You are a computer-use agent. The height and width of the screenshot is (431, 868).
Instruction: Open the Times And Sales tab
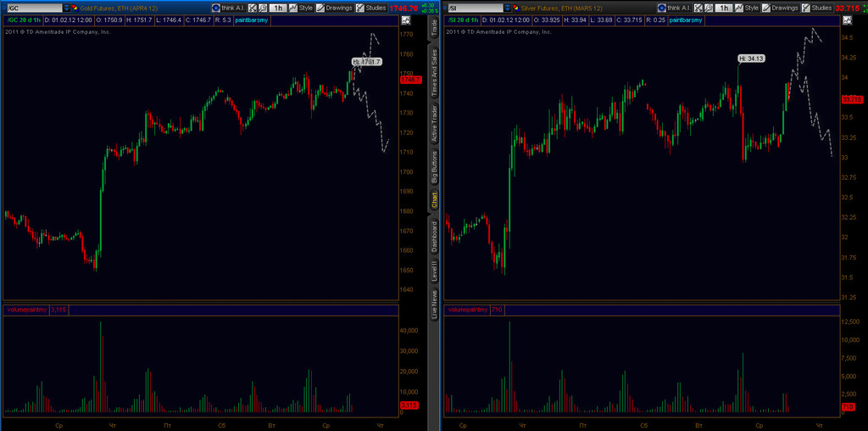click(x=435, y=71)
